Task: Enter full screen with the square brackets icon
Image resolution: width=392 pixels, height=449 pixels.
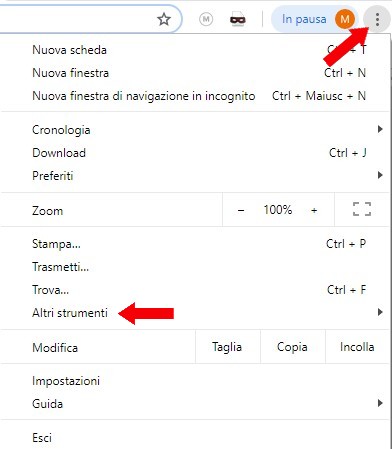Action: point(362,209)
